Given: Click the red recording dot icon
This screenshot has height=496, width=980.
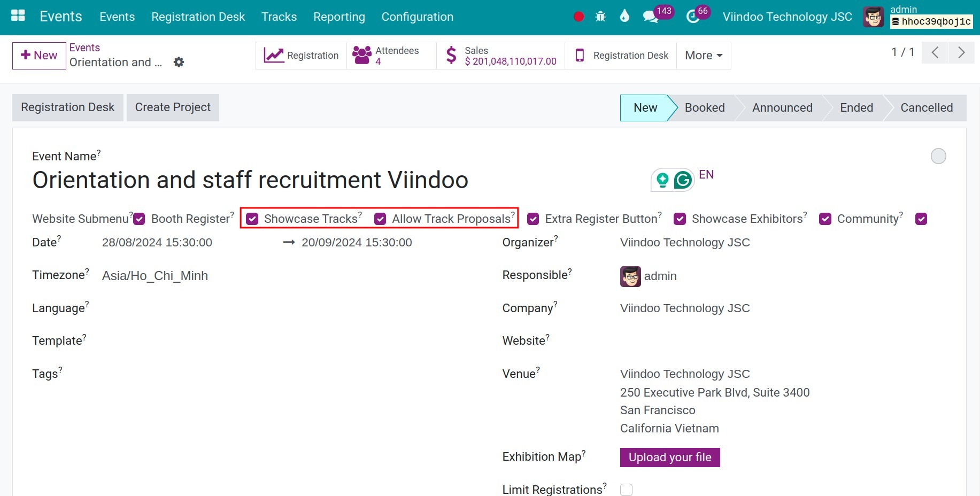Looking at the screenshot, I should (578, 17).
